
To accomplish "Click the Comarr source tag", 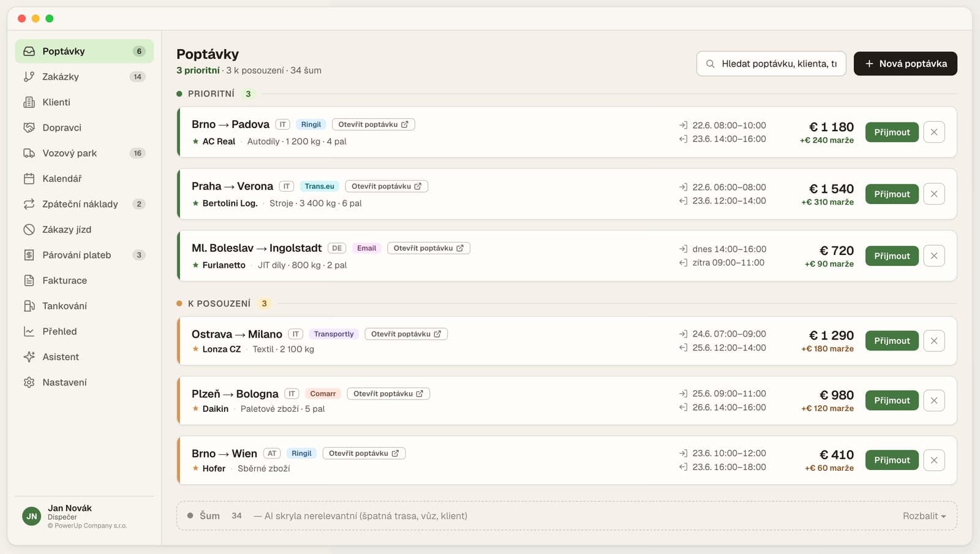I will [x=323, y=394].
